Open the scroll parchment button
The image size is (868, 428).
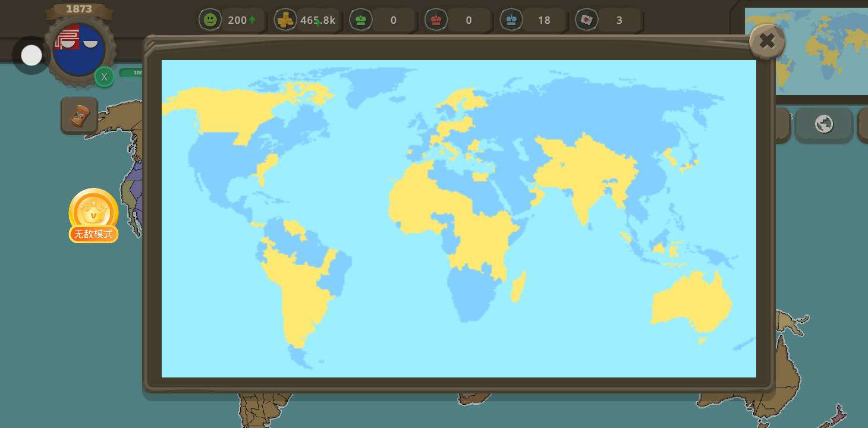pyautogui.click(x=79, y=115)
